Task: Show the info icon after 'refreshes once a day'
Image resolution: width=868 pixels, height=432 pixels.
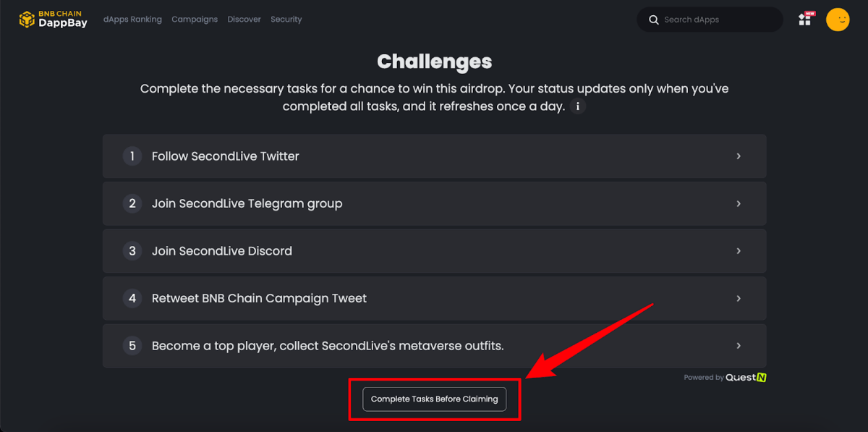Action: (x=577, y=107)
